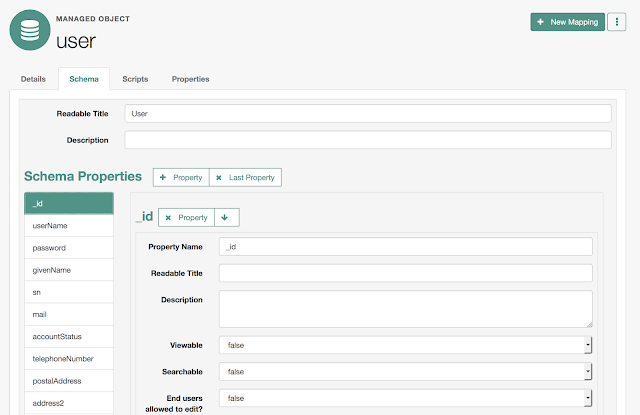Select mail property in list

pos(69,314)
